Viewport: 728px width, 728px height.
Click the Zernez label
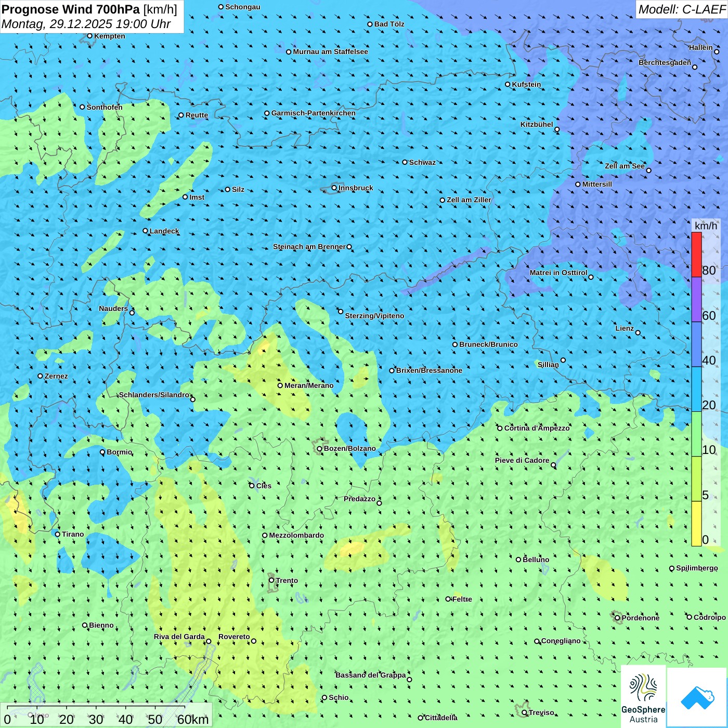pos(56,376)
